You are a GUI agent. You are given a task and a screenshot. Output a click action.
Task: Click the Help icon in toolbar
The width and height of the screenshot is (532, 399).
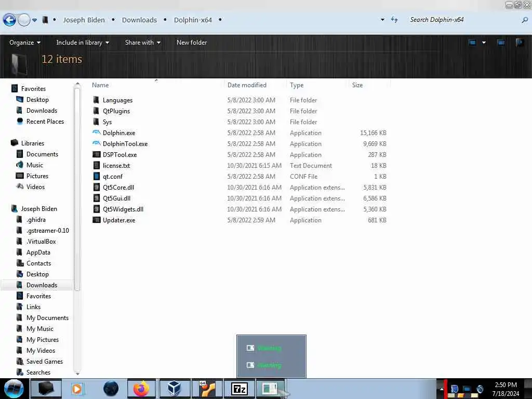pos(520,43)
